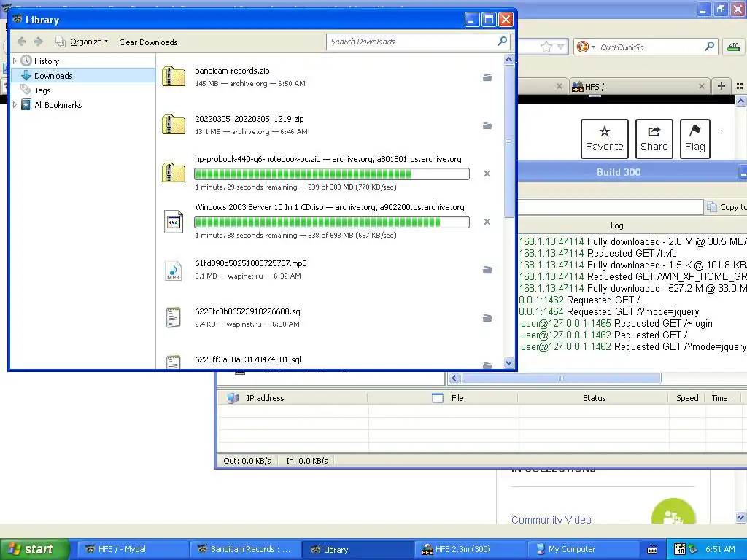Click the Windows 2003 Server ISO file icon
This screenshot has width=747, height=560.
coord(174,222)
